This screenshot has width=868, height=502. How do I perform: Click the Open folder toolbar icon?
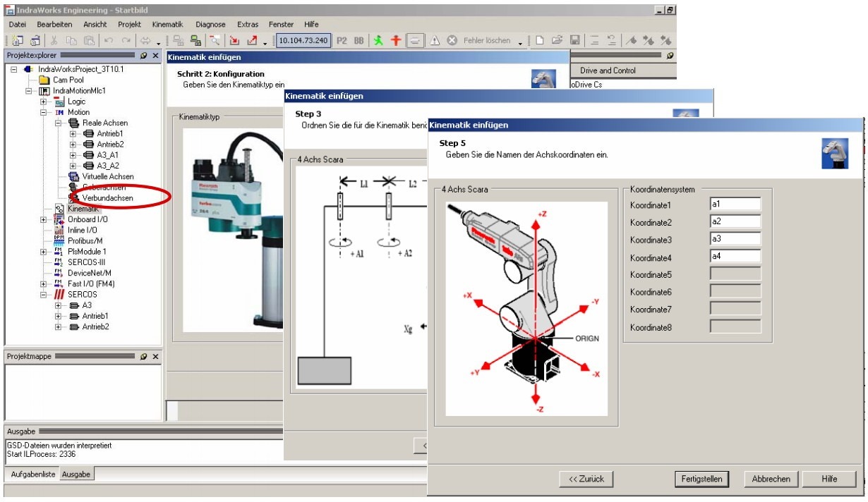pyautogui.click(x=557, y=41)
